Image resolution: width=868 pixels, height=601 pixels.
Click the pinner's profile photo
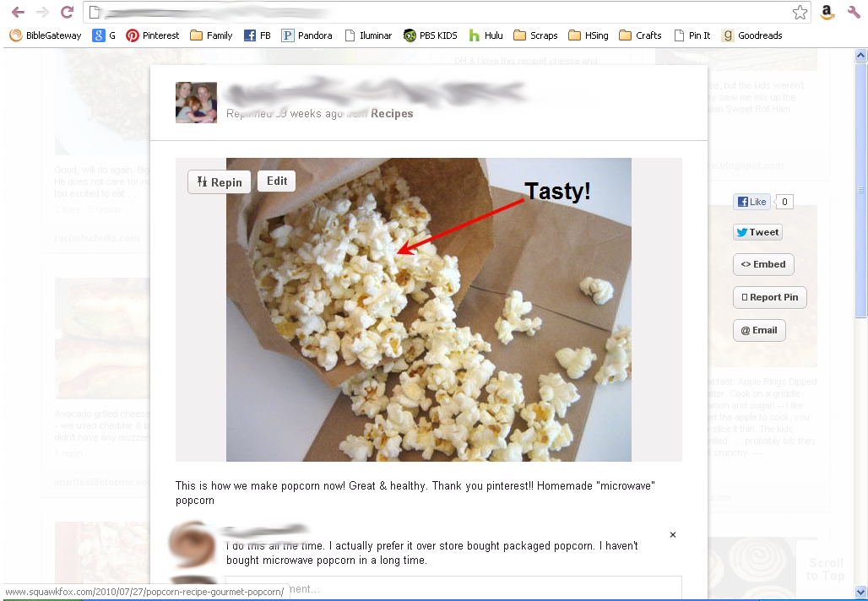196,102
